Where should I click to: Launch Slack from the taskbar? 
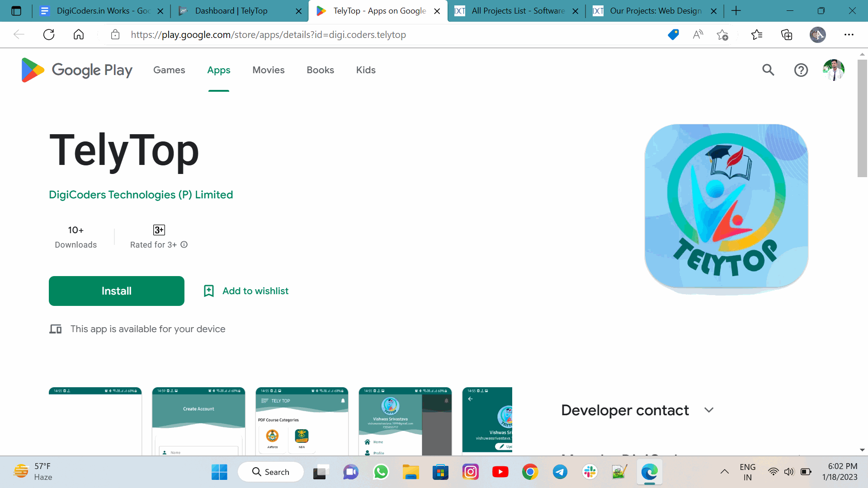(590, 472)
